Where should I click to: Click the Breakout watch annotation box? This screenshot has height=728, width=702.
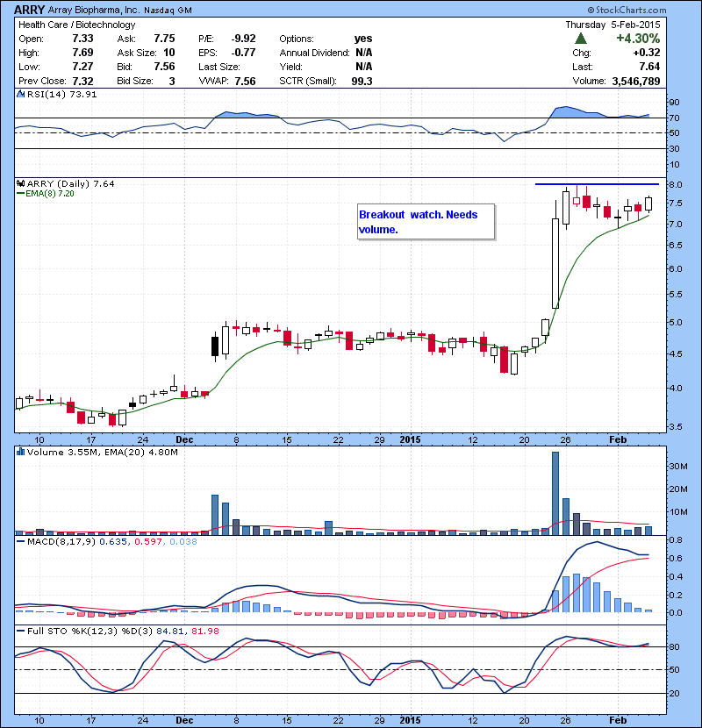pos(426,221)
